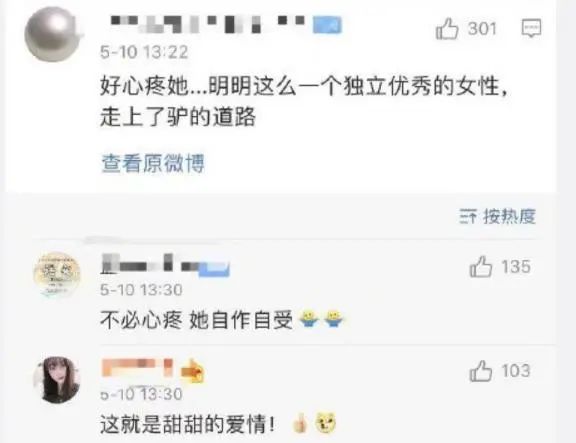The width and height of the screenshot is (576, 443).
Task: Click the blue badge beside the top username
Action: [327, 25]
